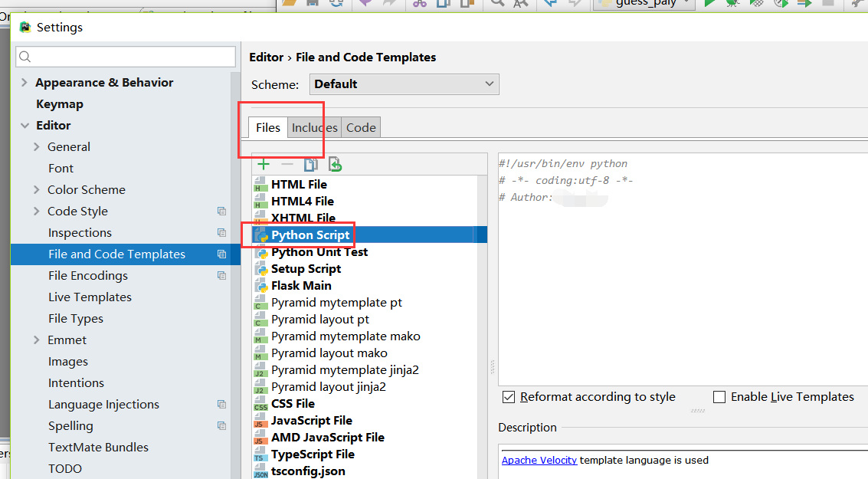Expand the Emmet subsection arrow

tap(37, 340)
